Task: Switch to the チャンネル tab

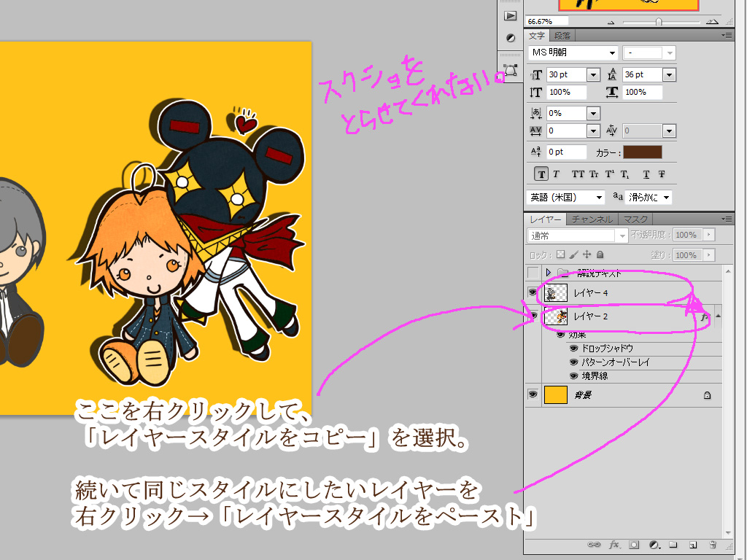Action: coord(592,219)
